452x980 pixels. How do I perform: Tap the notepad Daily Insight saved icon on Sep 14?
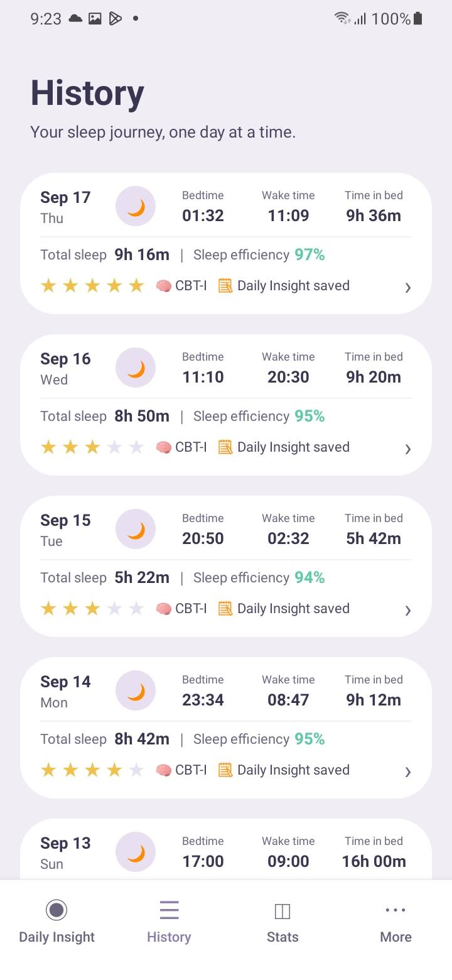coord(225,770)
